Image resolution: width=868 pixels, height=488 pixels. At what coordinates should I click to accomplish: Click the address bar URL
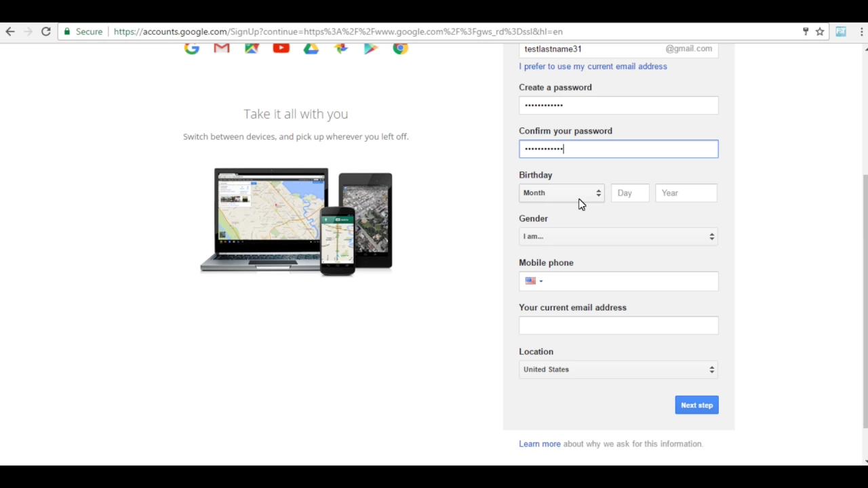click(x=338, y=31)
